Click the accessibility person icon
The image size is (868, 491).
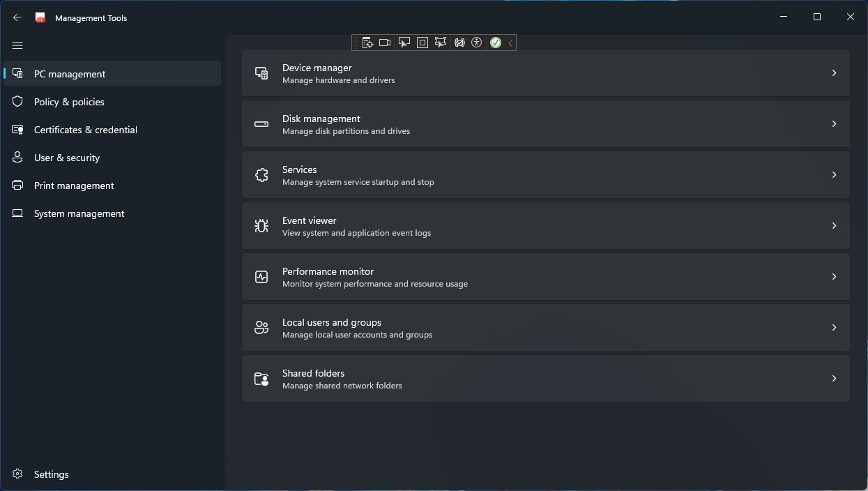click(477, 43)
